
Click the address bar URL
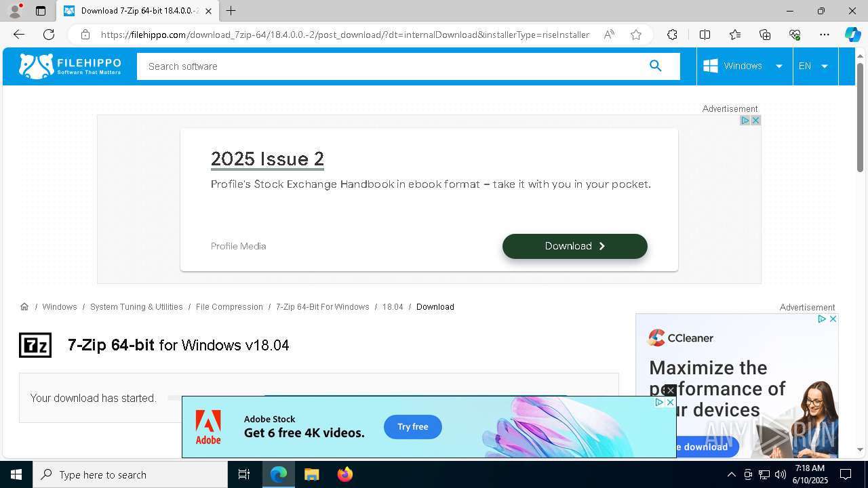click(345, 35)
